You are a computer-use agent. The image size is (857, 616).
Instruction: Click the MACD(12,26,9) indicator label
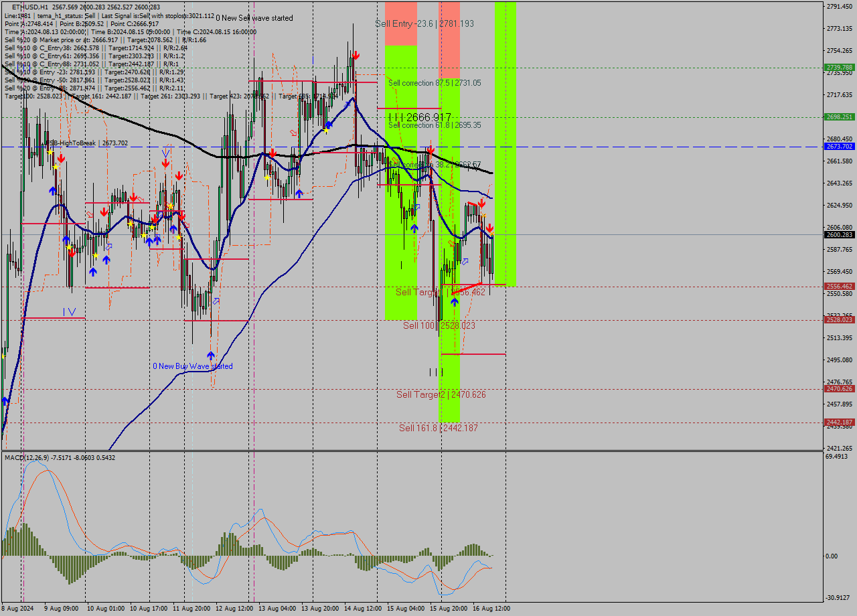(x=60, y=457)
